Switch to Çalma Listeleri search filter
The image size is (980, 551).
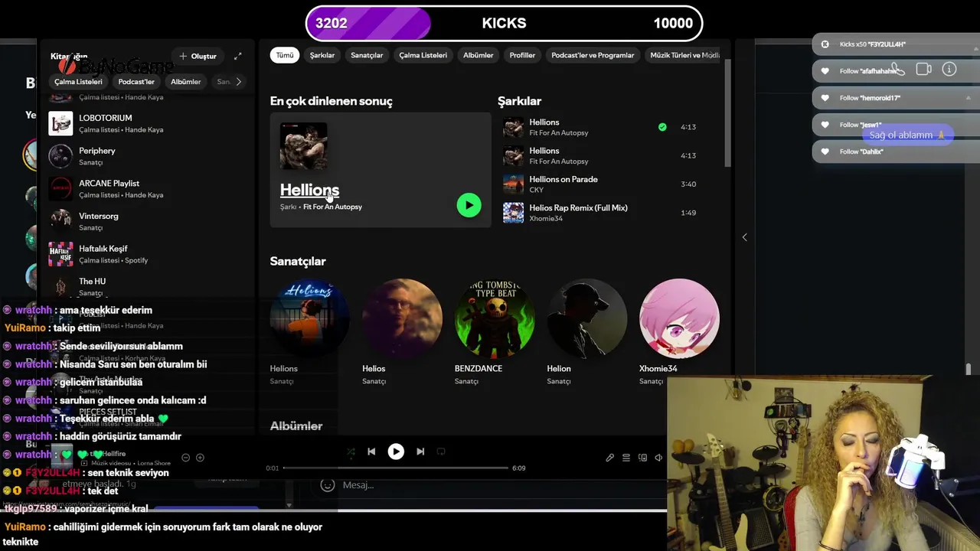(x=423, y=55)
